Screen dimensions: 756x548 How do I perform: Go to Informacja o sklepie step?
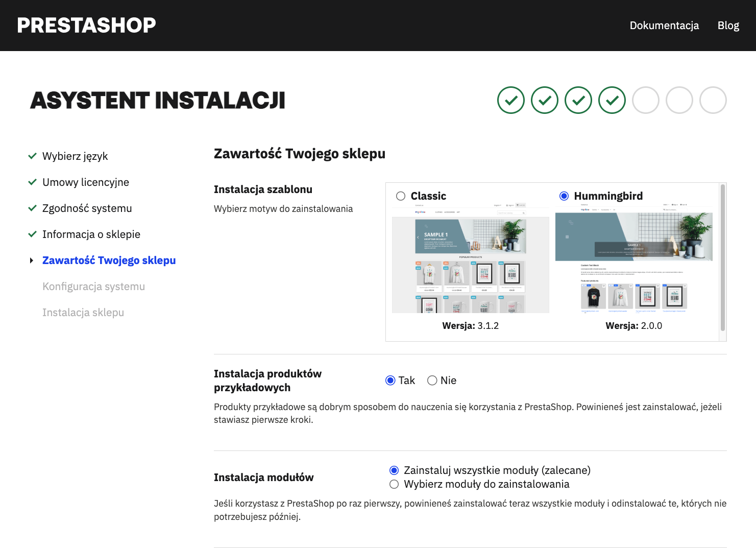pyautogui.click(x=91, y=234)
